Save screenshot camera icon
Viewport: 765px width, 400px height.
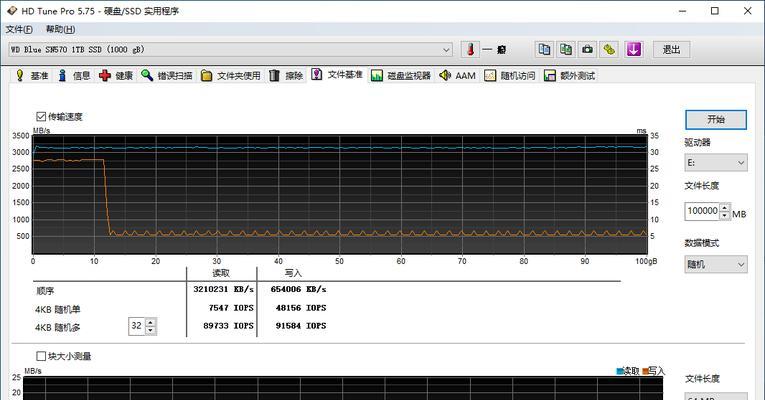[587, 49]
